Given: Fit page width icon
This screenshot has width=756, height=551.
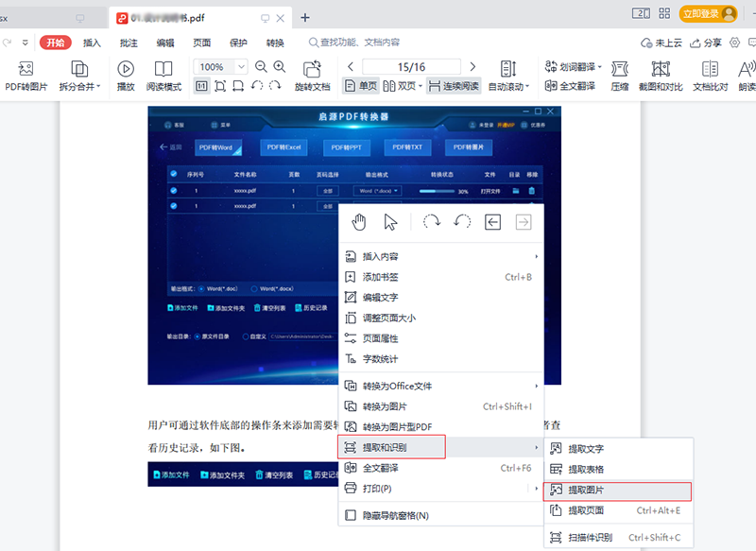Looking at the screenshot, I should pyautogui.click(x=238, y=86).
